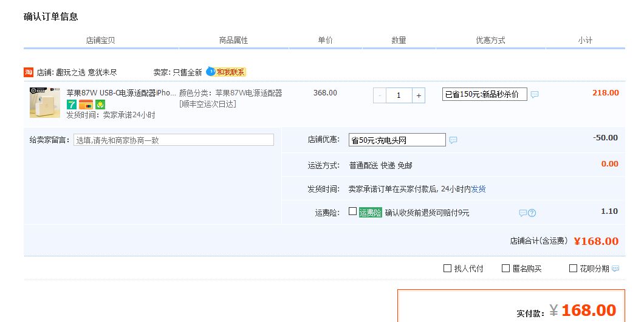644x322 pixels.
Task: Click the green 7-day return badge
Action: [72, 104]
